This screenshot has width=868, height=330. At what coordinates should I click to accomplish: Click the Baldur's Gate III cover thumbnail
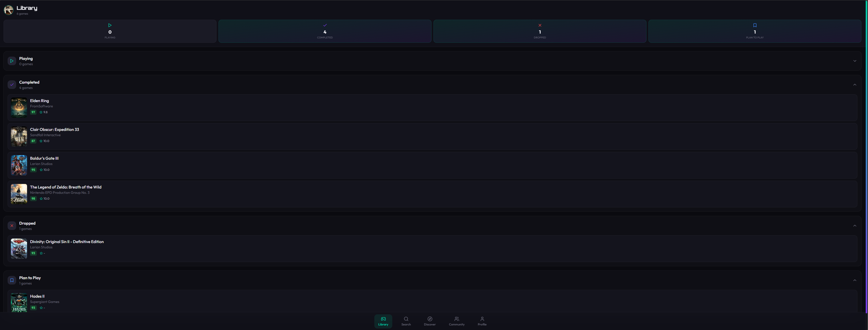coord(18,165)
